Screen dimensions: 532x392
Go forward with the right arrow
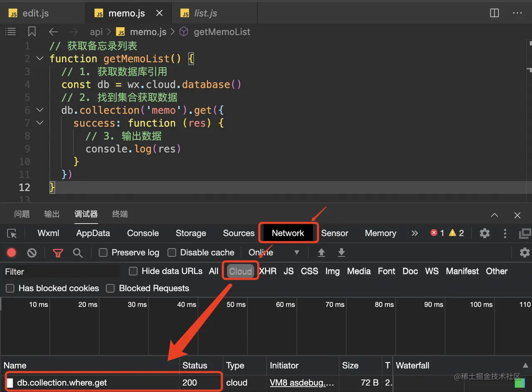click(73, 32)
